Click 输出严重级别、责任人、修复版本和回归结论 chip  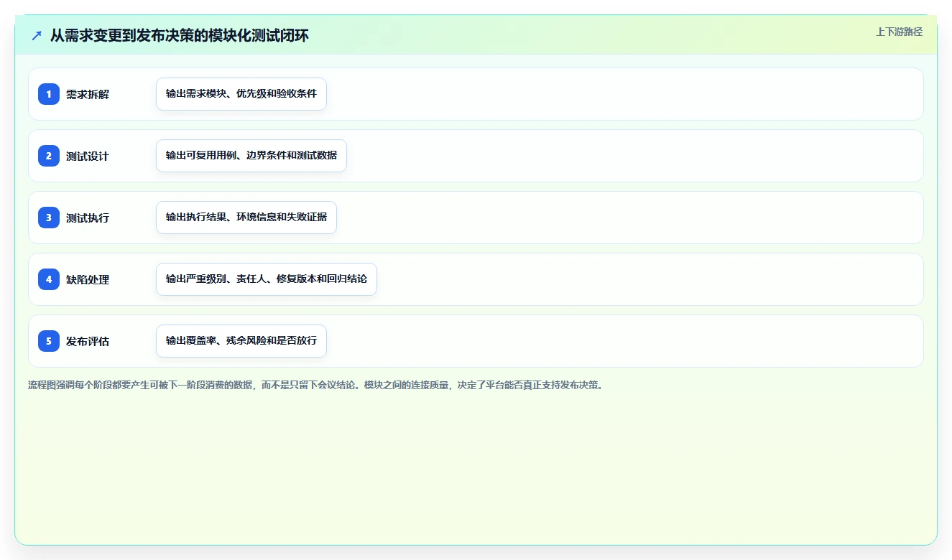point(267,279)
